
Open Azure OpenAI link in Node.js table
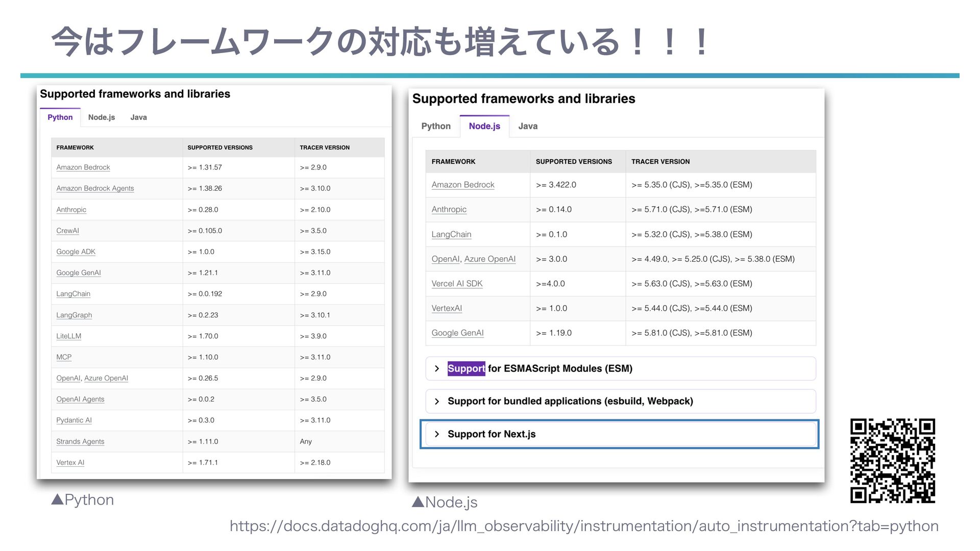pos(489,259)
